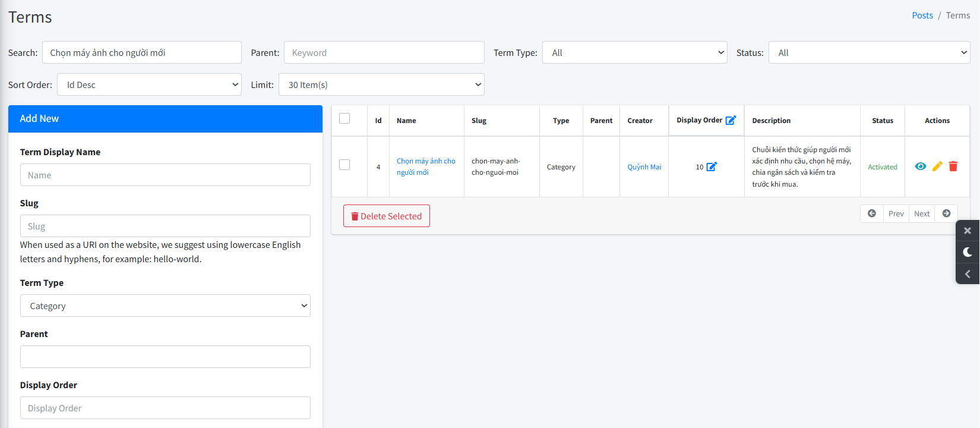980x428 pixels.
Task: Click the Term Display Name input
Action: 165,175
